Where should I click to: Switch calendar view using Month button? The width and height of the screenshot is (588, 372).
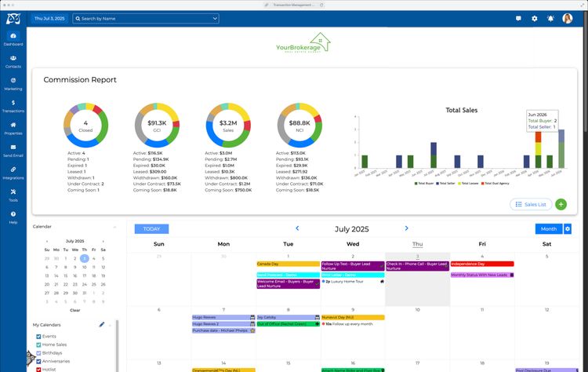pos(549,228)
